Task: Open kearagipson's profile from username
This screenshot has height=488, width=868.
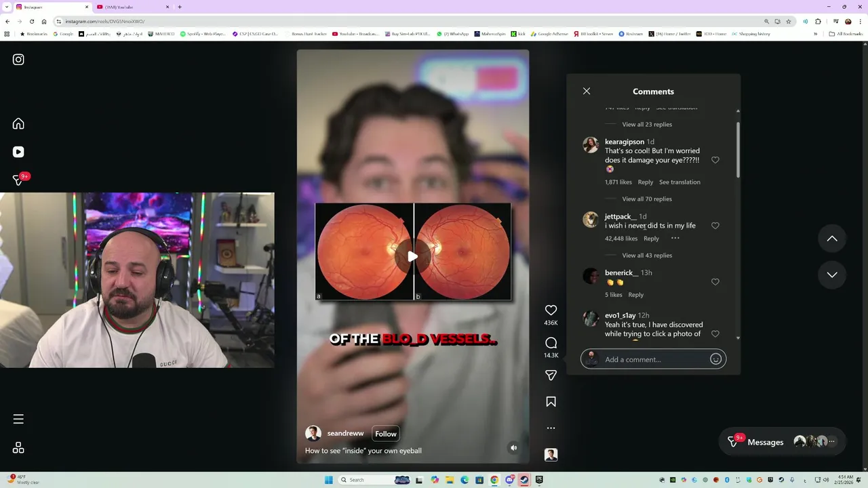Action: [x=625, y=142]
